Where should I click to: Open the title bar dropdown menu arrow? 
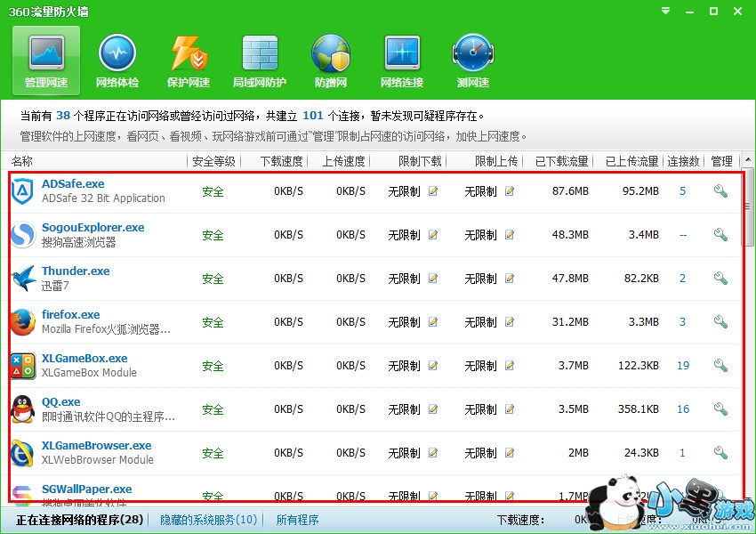(x=667, y=11)
